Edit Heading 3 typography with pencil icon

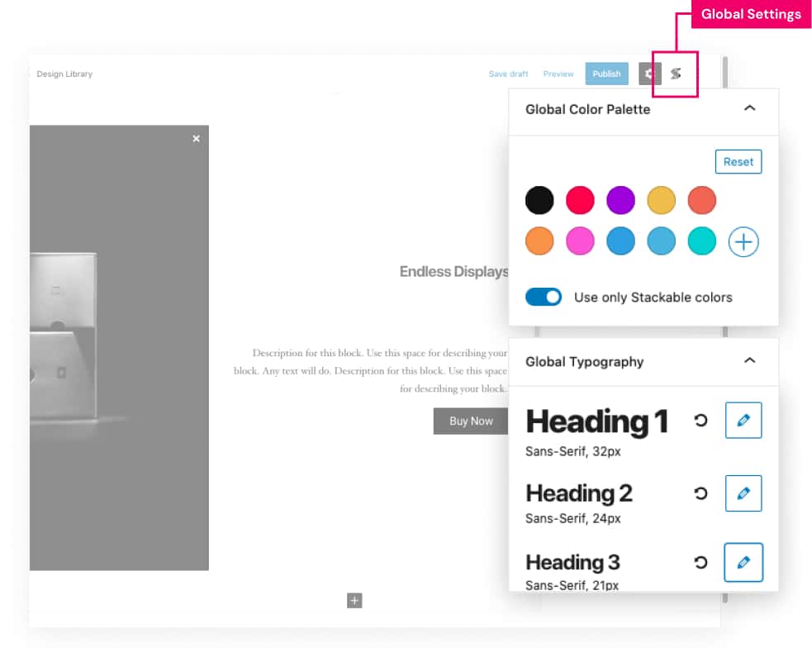pyautogui.click(x=743, y=562)
